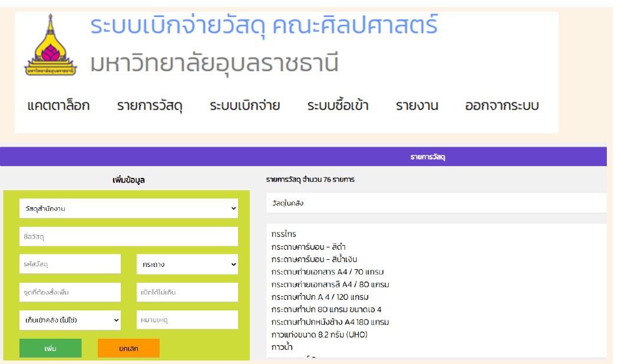618x364 pixels.
Task: Click the หมายเหตุ input field
Action: pos(187,320)
